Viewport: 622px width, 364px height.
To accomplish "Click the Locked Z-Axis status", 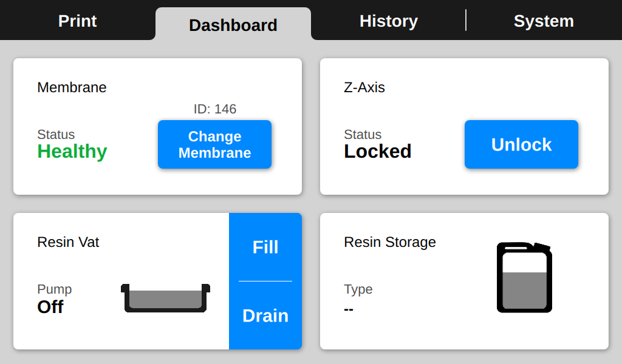I will [x=378, y=151].
